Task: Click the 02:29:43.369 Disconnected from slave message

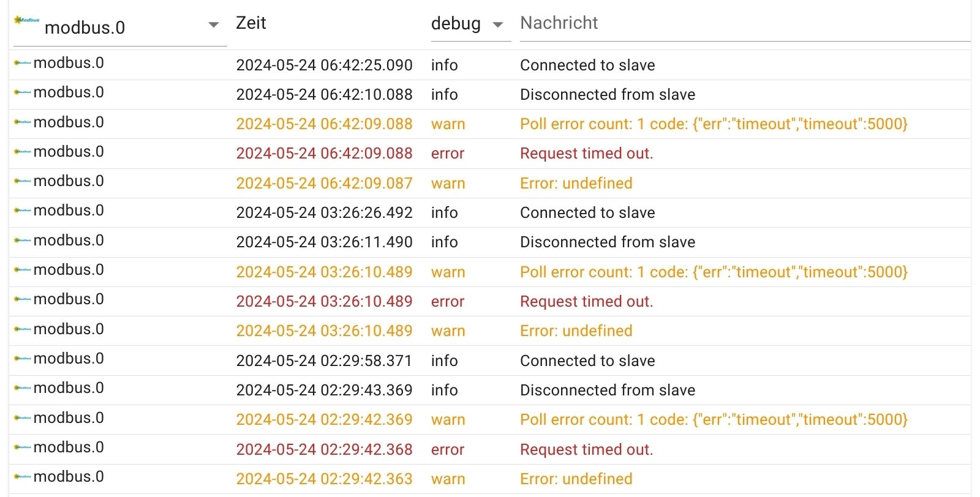Action: [x=608, y=390]
